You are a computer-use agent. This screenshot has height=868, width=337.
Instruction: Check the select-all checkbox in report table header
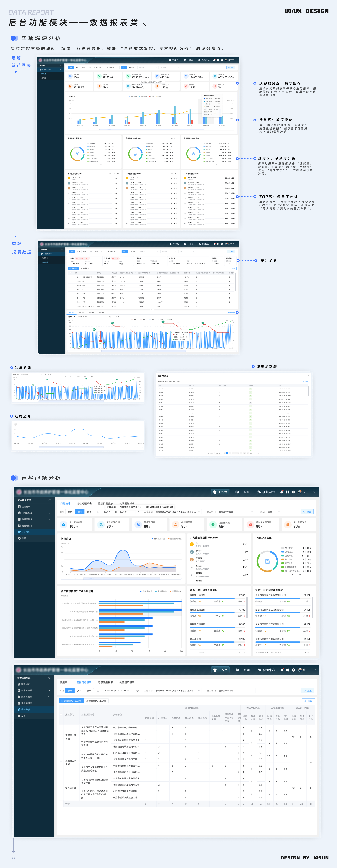(x=61, y=714)
